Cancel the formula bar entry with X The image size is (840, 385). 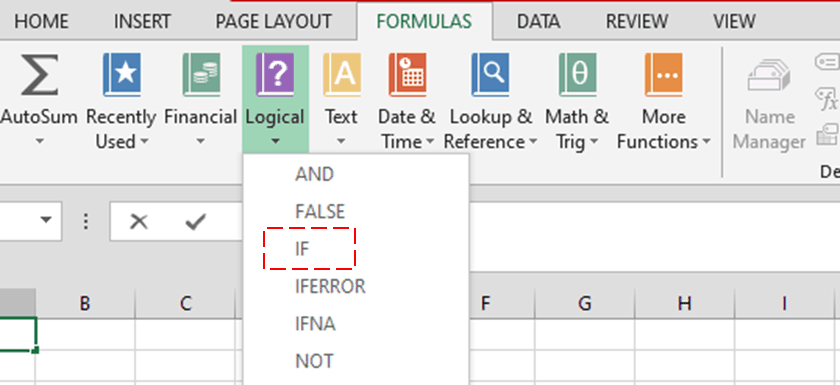pyautogui.click(x=139, y=221)
